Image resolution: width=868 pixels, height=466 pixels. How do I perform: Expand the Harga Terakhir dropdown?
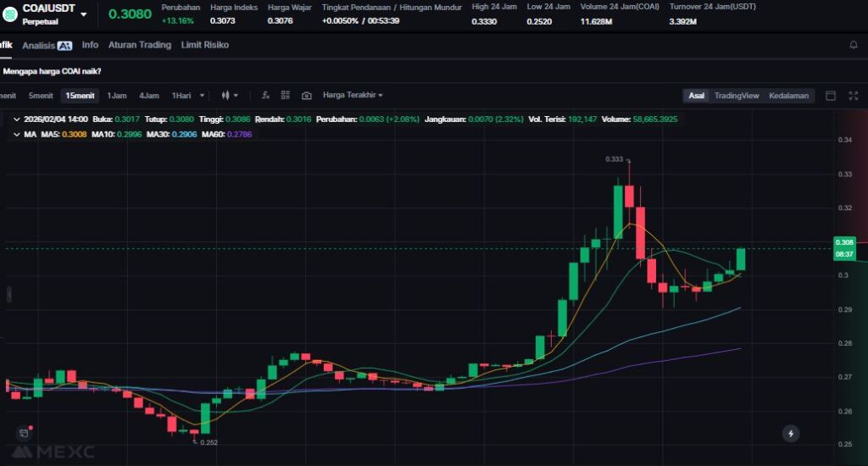pyautogui.click(x=353, y=96)
